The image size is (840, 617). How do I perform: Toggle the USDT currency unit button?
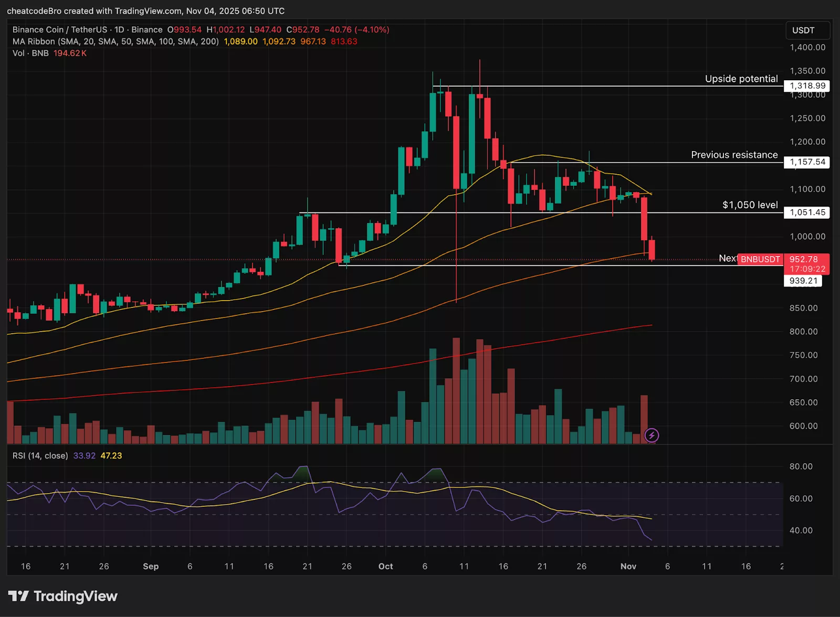807,31
